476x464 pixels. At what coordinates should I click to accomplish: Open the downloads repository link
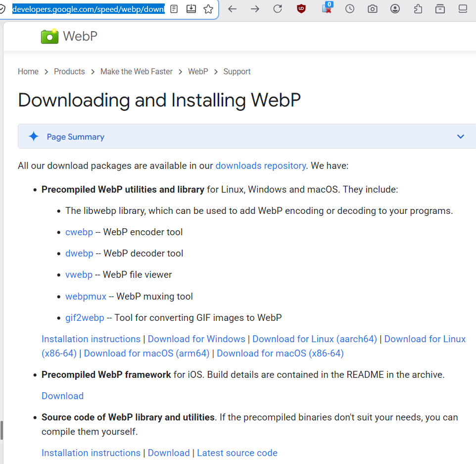pyautogui.click(x=260, y=165)
